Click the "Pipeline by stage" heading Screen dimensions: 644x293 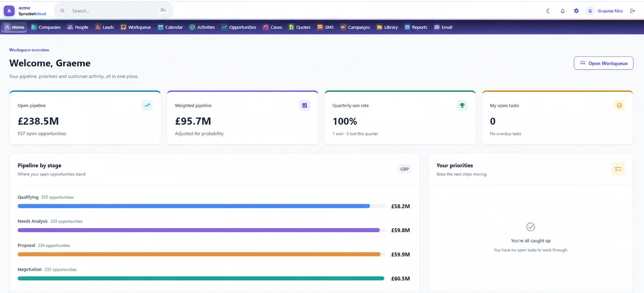coord(39,166)
